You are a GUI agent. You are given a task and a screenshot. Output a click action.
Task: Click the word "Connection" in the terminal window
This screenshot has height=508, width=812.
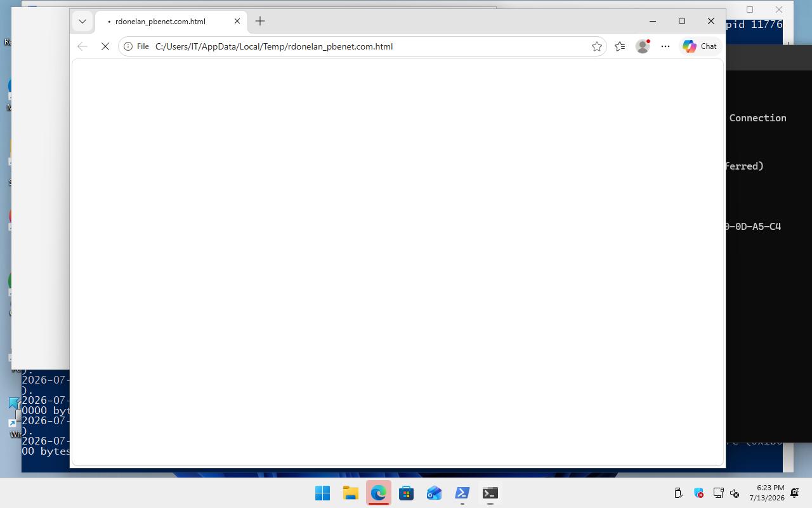[x=757, y=118]
